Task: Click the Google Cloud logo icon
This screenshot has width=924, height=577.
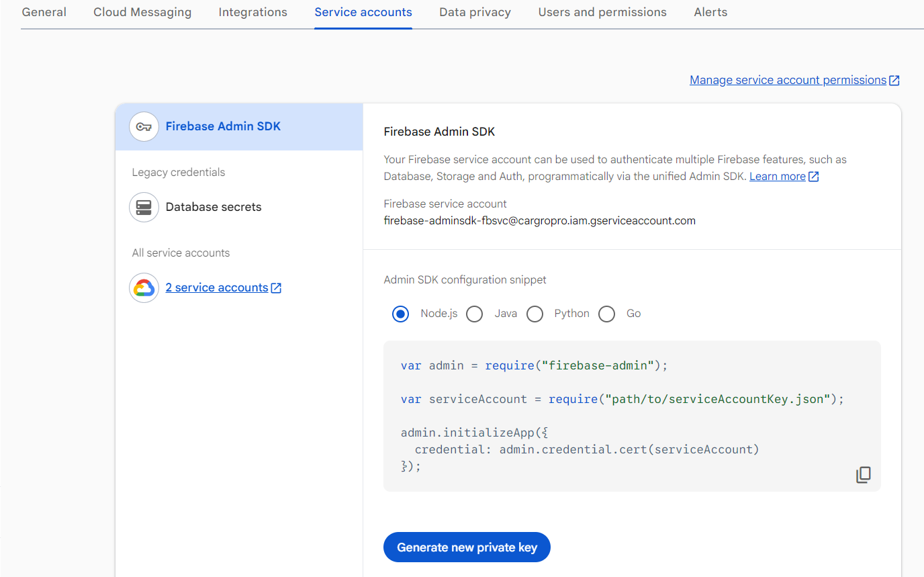Action: point(144,287)
